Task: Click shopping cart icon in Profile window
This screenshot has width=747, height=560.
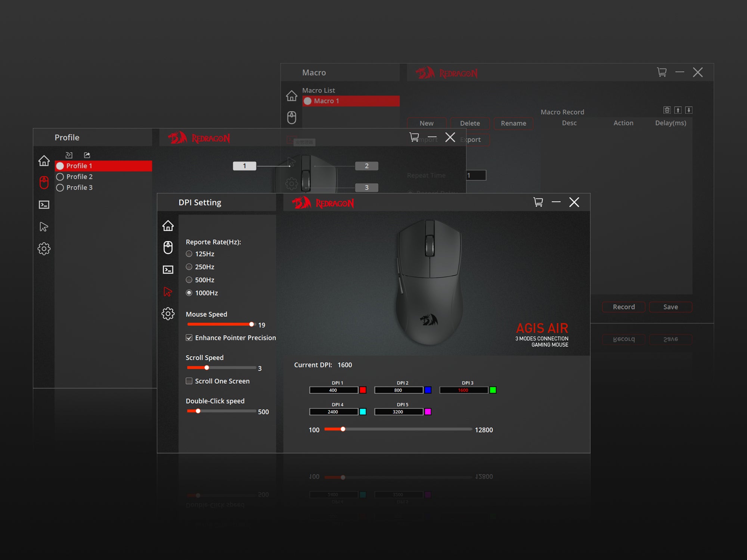Action: 414,137
